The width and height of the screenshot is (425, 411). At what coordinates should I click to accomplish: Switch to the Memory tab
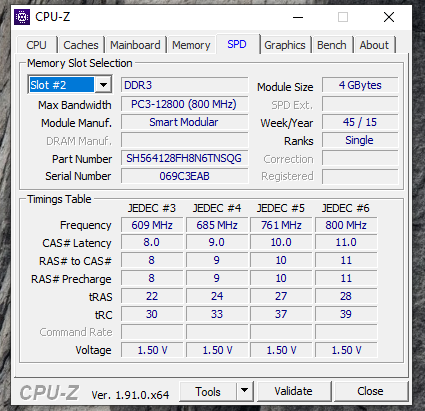pos(191,45)
